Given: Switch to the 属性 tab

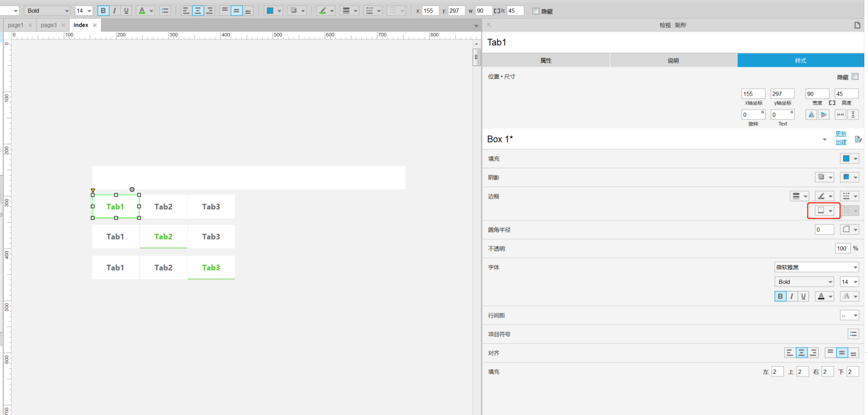Looking at the screenshot, I should tap(545, 61).
